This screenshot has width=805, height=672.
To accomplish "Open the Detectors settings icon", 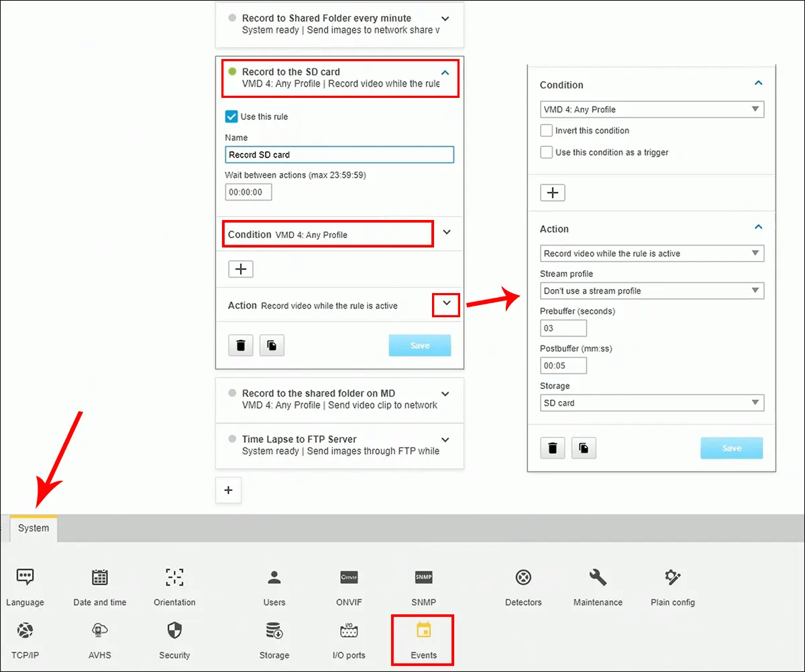I will [523, 577].
